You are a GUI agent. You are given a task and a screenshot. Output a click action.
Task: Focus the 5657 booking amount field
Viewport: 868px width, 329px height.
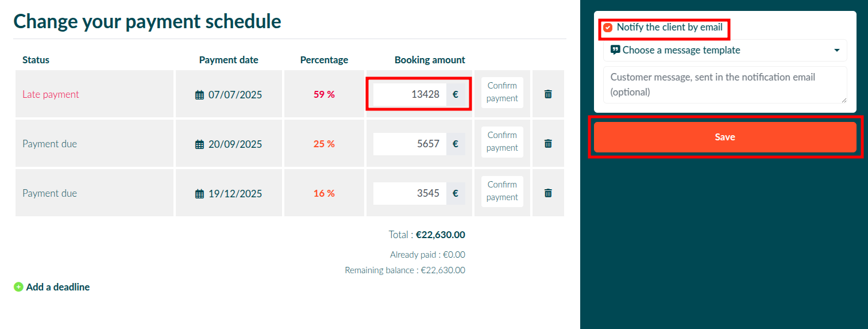click(410, 144)
